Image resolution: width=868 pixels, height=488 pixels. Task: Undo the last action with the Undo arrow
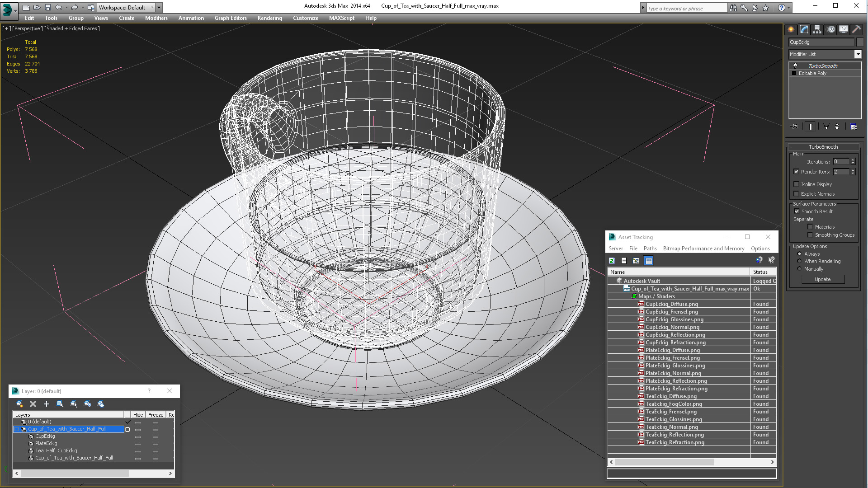coord(59,7)
